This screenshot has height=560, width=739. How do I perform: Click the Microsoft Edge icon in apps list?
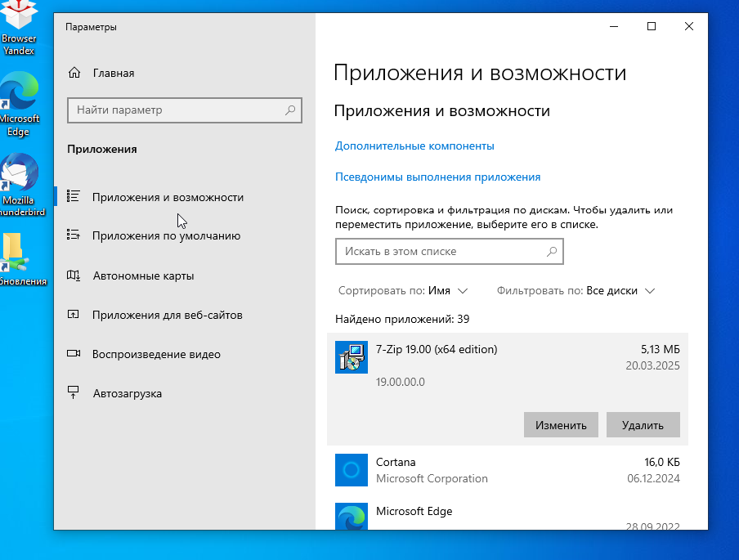click(352, 516)
